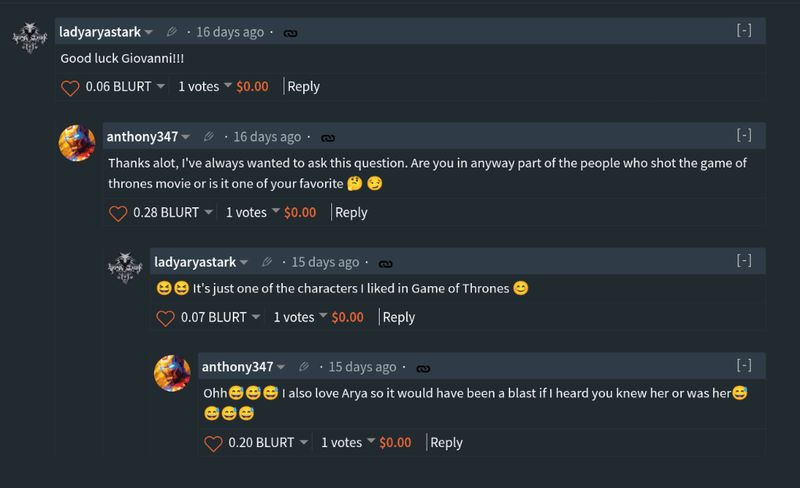Expand payout dropdown next to 0.06 BLURT
800x488 pixels.
coord(160,87)
